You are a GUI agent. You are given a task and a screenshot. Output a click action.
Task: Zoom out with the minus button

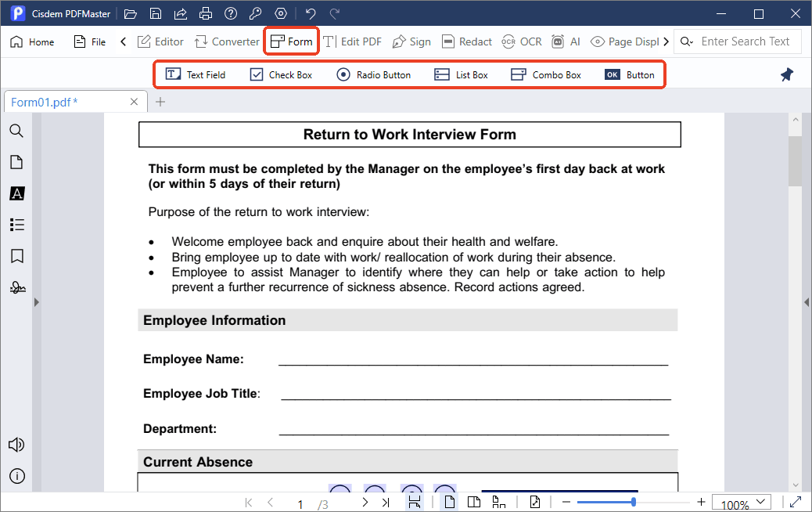pyautogui.click(x=566, y=502)
